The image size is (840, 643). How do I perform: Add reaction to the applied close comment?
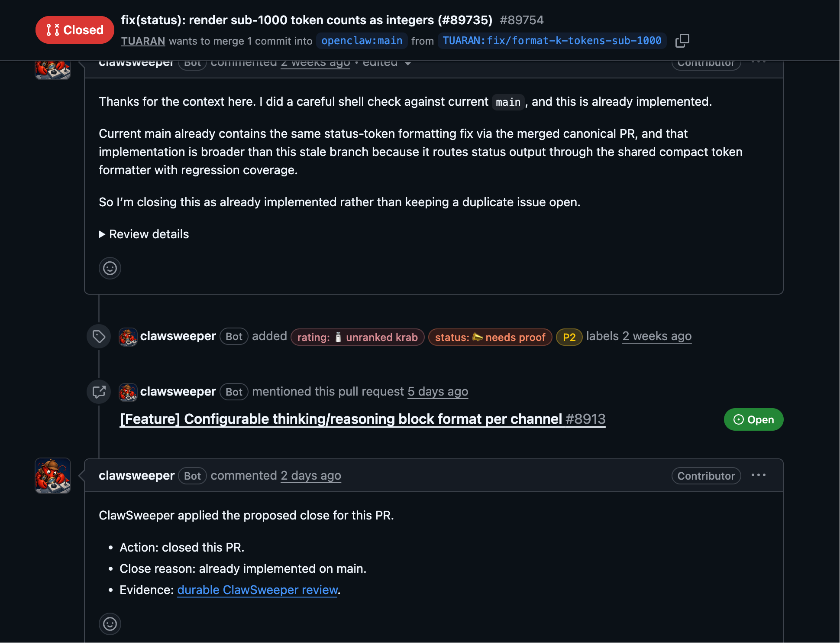pyautogui.click(x=110, y=624)
